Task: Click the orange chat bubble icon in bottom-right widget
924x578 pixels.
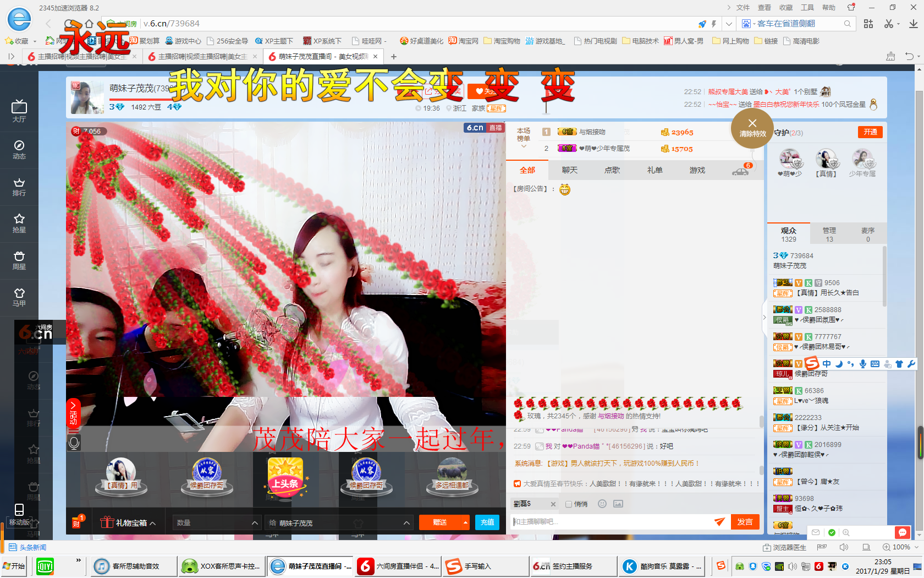Action: pos(902,532)
